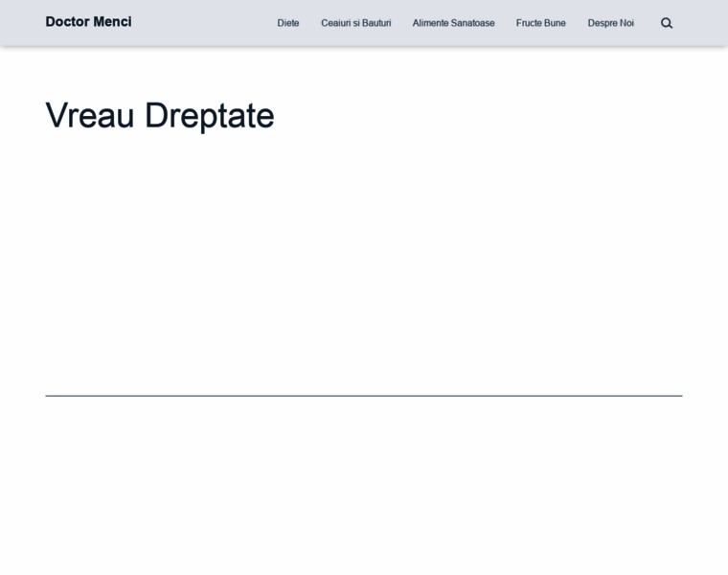The height and width of the screenshot is (575, 728).
Task: Click the search magnifier icon
Action: point(667,23)
